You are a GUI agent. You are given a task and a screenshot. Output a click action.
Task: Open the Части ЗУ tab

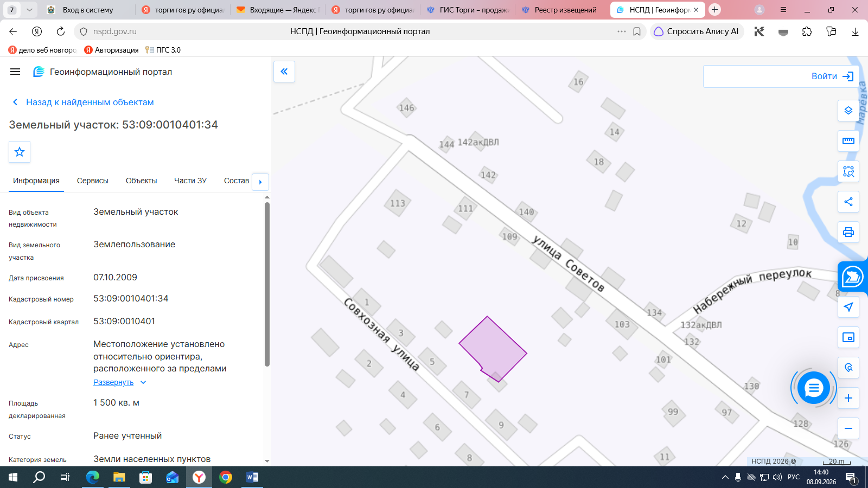(x=190, y=181)
